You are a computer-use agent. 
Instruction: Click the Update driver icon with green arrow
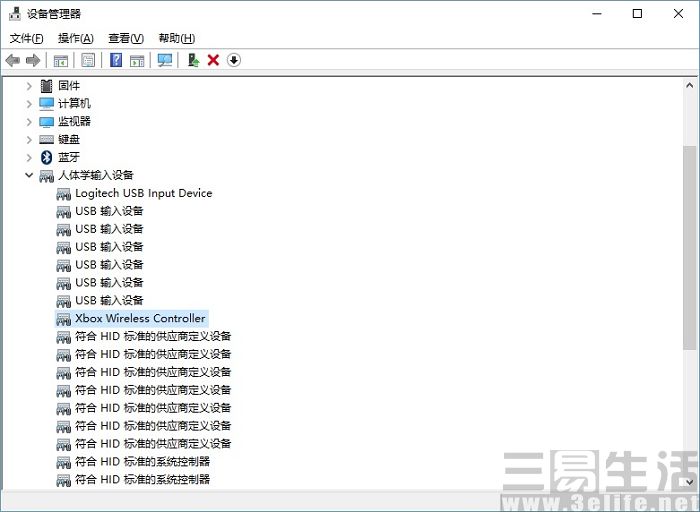(x=193, y=60)
